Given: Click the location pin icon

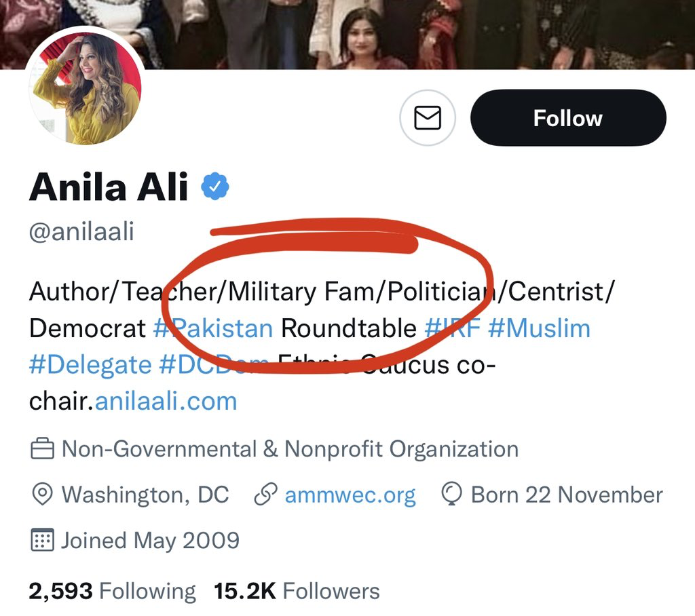Looking at the screenshot, I should (43, 494).
